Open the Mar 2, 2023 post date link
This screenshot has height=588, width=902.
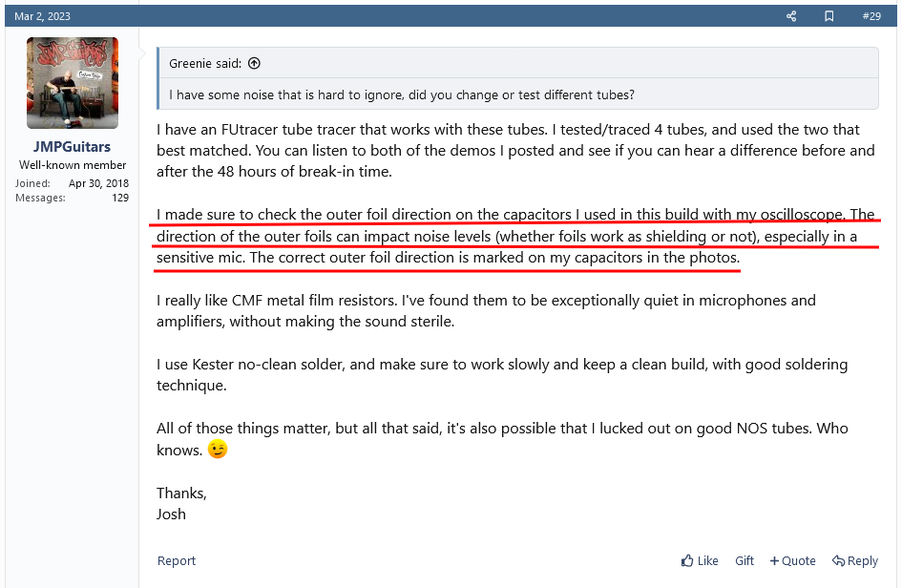click(x=42, y=16)
